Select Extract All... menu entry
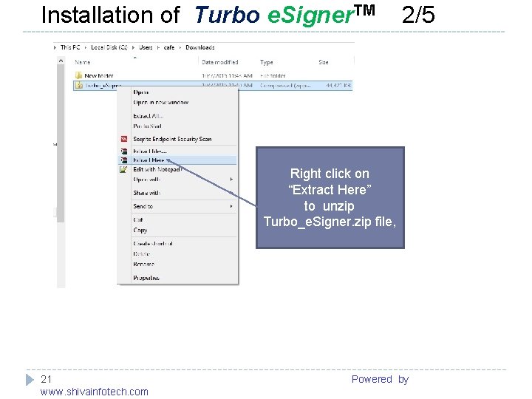 [149, 116]
